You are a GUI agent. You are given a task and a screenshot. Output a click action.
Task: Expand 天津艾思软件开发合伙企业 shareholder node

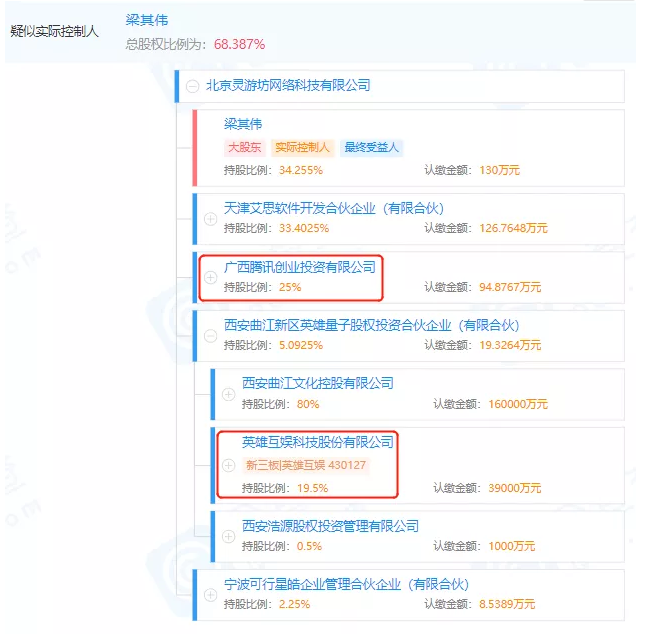point(210,219)
